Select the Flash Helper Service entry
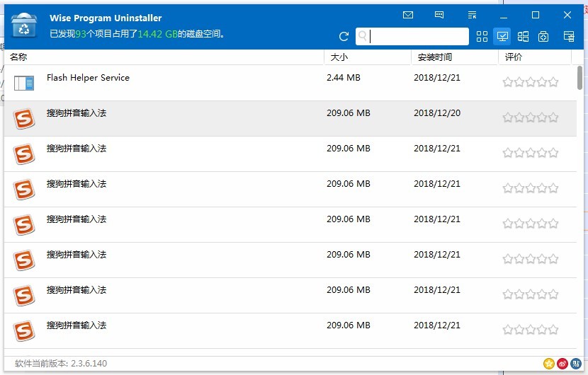 click(x=290, y=83)
